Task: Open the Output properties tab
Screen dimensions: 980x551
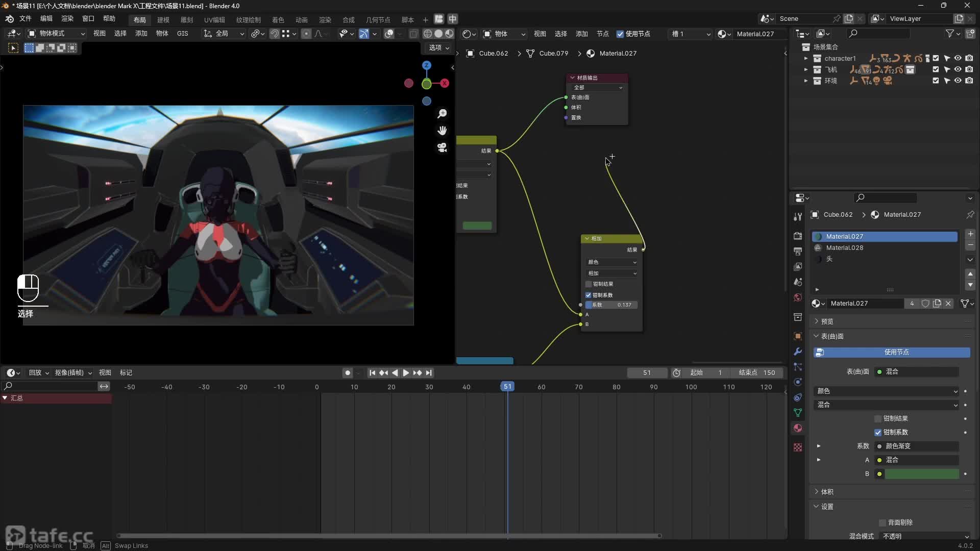Action: click(798, 251)
